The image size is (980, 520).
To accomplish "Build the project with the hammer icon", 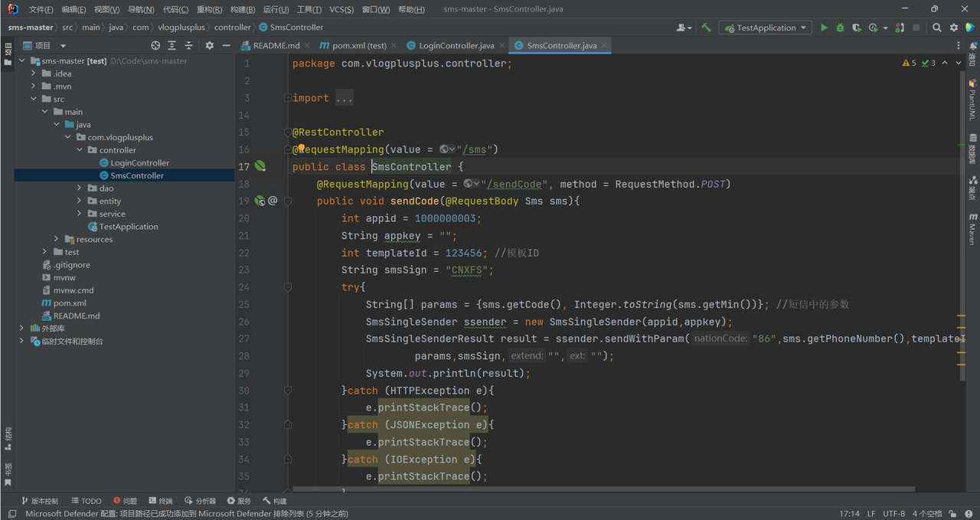I will [x=706, y=28].
